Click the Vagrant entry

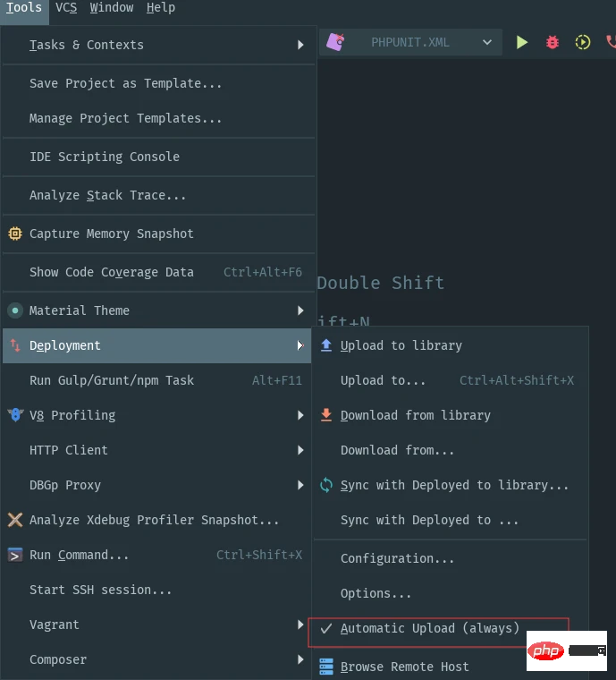point(156,625)
